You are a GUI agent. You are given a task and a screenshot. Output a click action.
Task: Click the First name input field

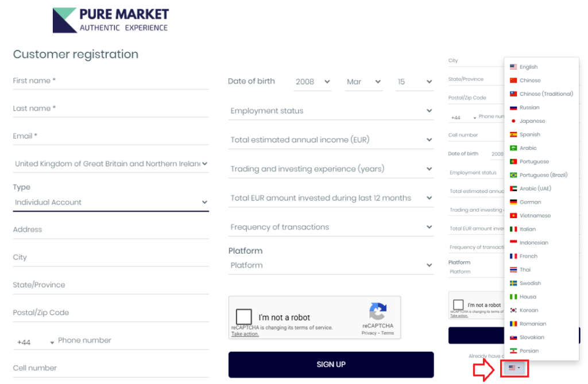pos(111,81)
